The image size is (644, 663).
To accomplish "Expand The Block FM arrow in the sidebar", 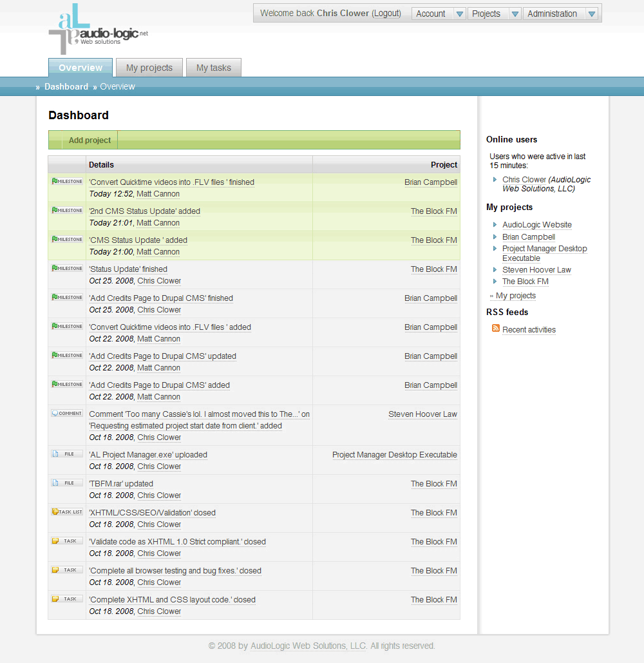I will [x=495, y=281].
